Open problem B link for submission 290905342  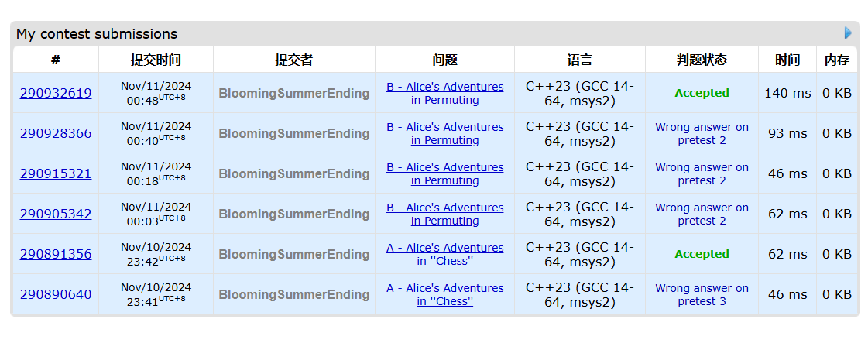444,214
